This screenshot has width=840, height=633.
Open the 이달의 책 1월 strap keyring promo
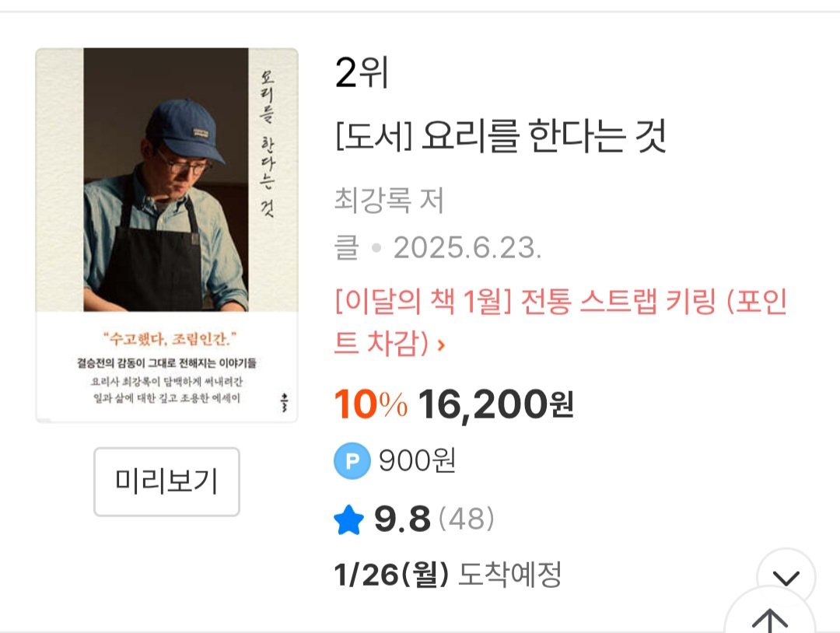click(557, 303)
